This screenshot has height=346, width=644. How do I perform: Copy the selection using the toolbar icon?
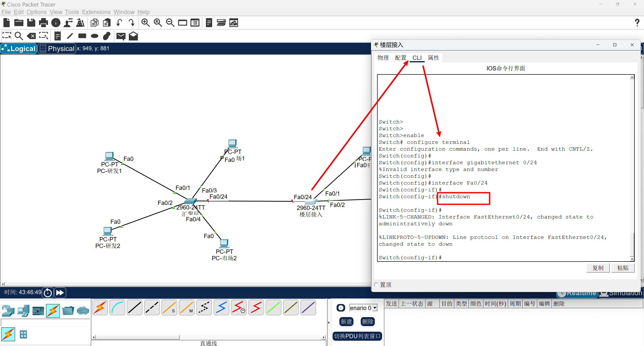click(95, 23)
